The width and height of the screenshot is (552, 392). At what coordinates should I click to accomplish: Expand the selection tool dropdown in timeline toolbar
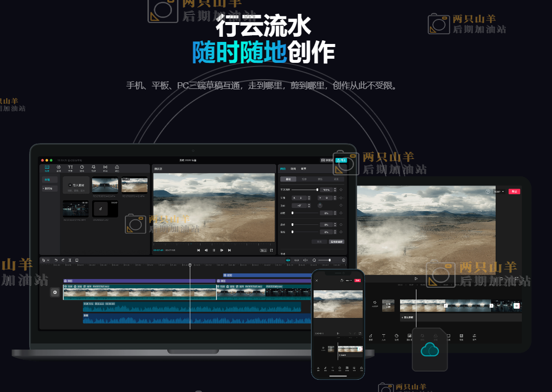(x=48, y=260)
